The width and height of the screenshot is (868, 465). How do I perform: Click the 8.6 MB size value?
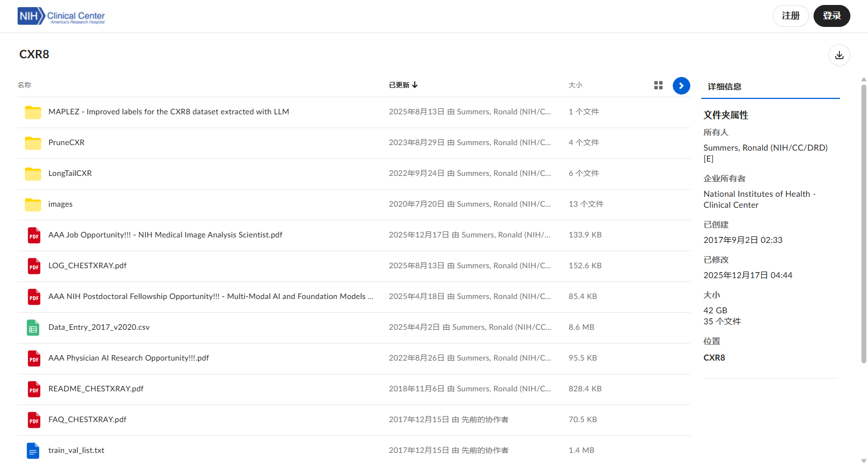click(x=581, y=327)
